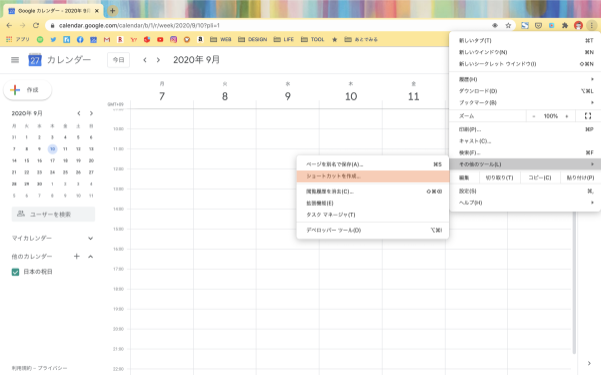Screen dimensions: 601x375
Task: Bookmark this page with the star icon
Action: (508, 26)
